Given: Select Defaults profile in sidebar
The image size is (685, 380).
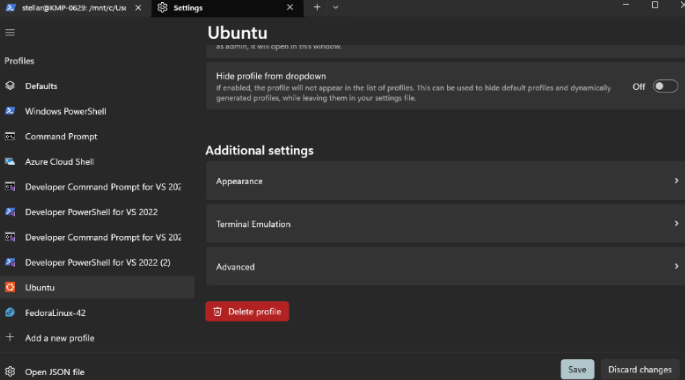Looking at the screenshot, I should (97, 86).
